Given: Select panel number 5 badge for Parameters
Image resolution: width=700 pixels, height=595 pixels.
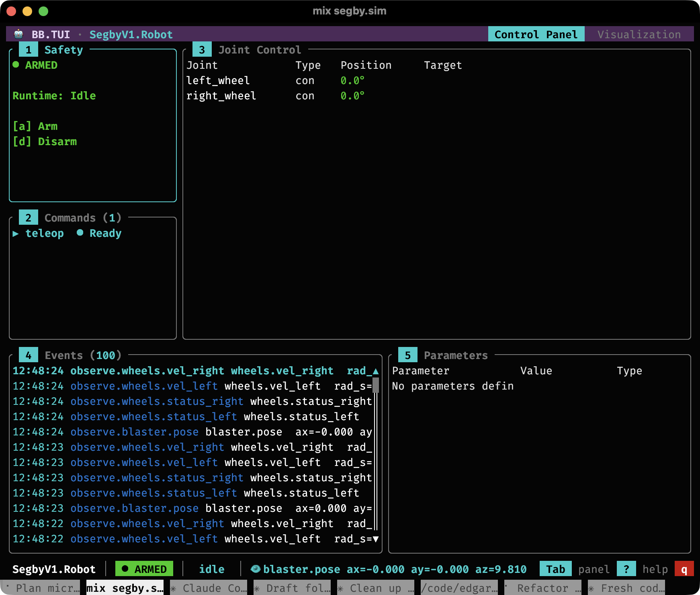Looking at the screenshot, I should (x=407, y=355).
